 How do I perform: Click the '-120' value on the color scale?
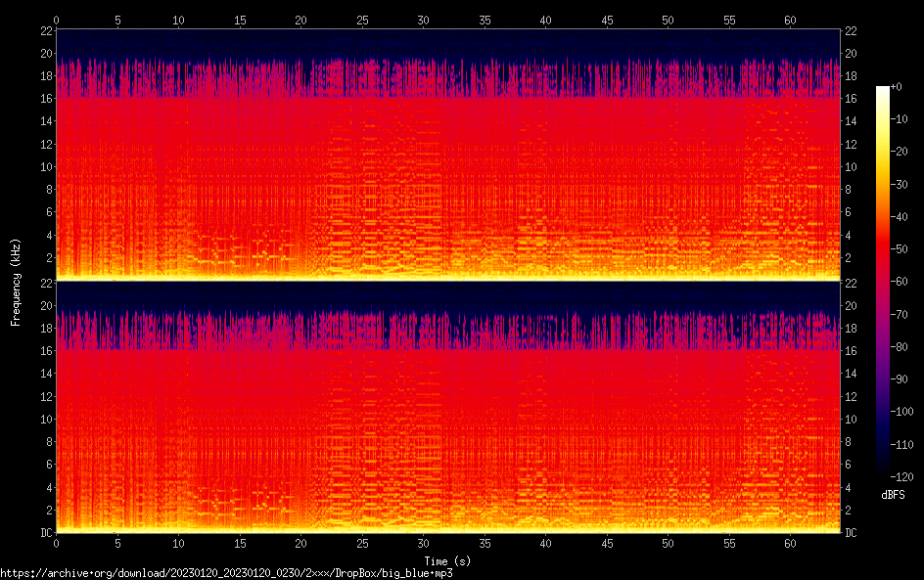[906, 478]
